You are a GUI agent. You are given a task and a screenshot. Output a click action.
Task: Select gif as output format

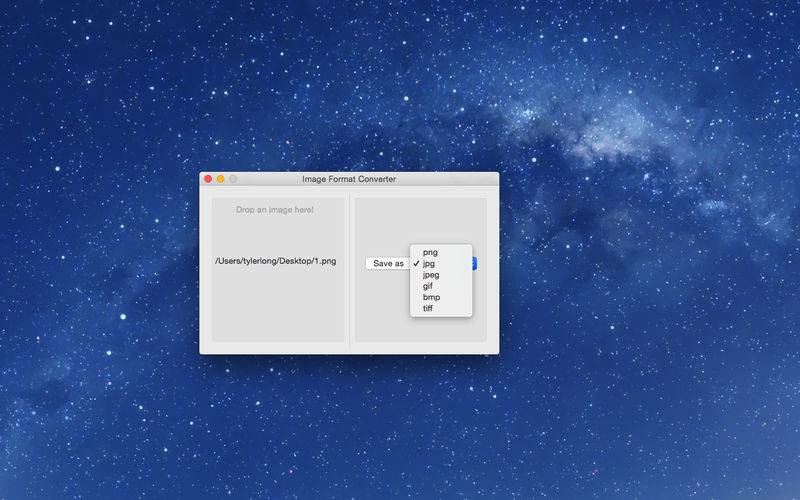coord(441,286)
